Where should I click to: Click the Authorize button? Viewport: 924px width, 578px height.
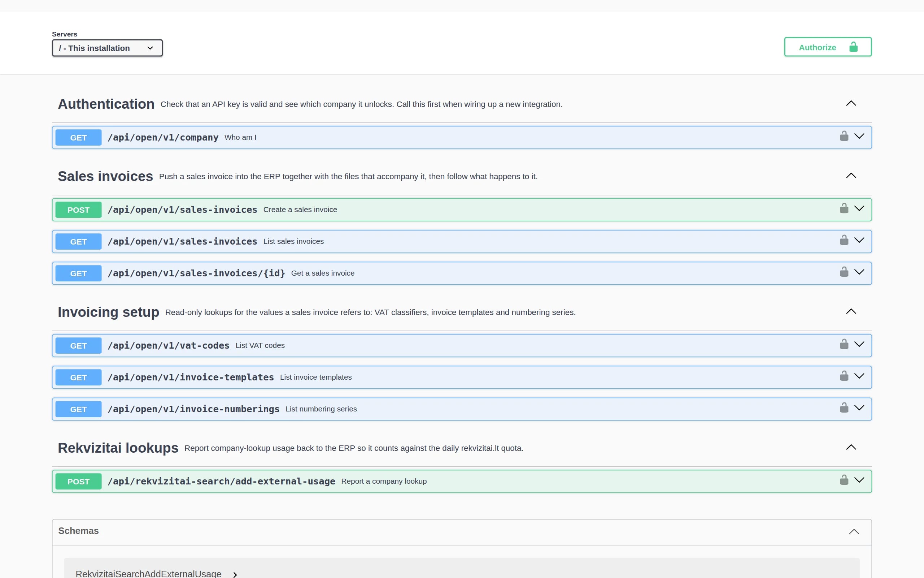(828, 47)
